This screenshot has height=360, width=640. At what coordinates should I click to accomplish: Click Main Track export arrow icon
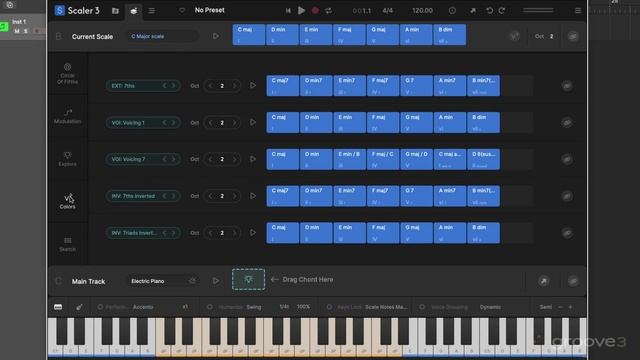point(543,281)
